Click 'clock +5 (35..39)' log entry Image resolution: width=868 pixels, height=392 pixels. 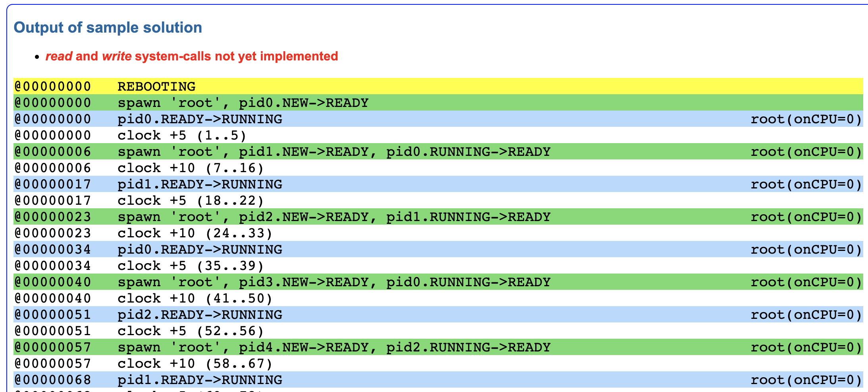(191, 266)
